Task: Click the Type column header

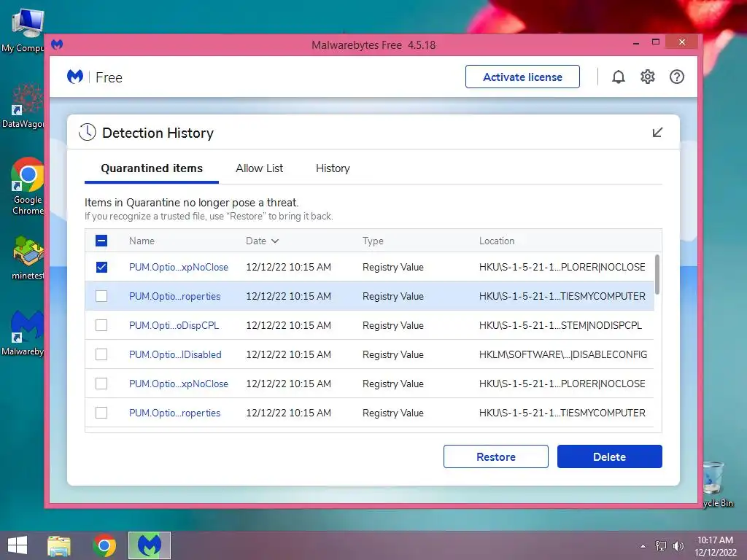Action: pyautogui.click(x=373, y=241)
